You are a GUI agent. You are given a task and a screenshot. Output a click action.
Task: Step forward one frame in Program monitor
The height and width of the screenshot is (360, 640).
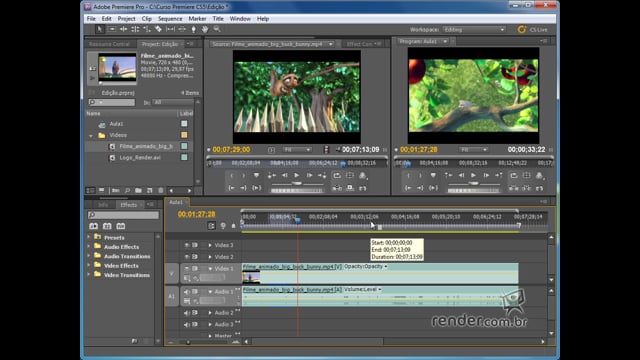pos(486,176)
